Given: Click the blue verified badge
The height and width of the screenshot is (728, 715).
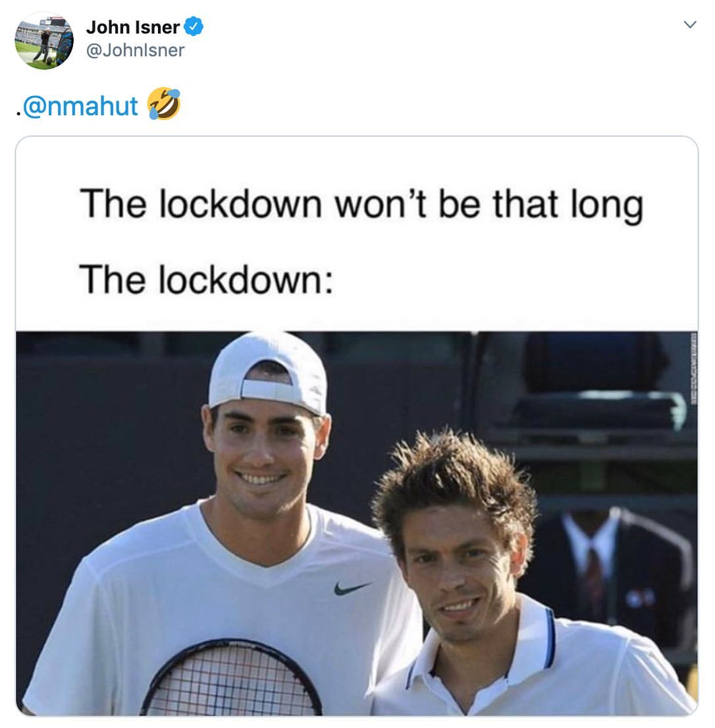Looking at the screenshot, I should coord(194,26).
